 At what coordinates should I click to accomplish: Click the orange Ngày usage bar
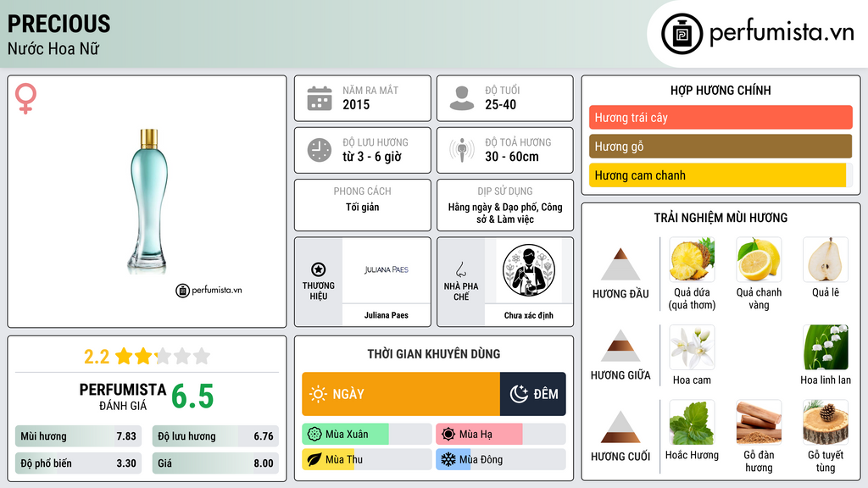[401, 394]
